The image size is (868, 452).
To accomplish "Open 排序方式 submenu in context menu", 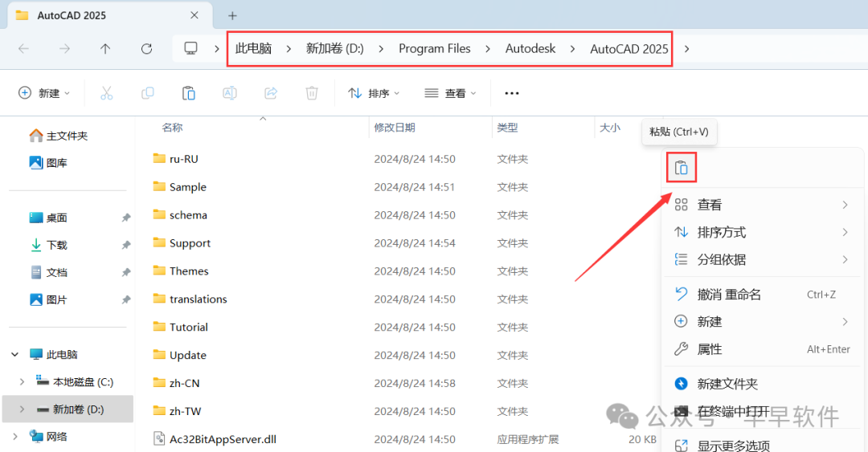I will (x=721, y=232).
